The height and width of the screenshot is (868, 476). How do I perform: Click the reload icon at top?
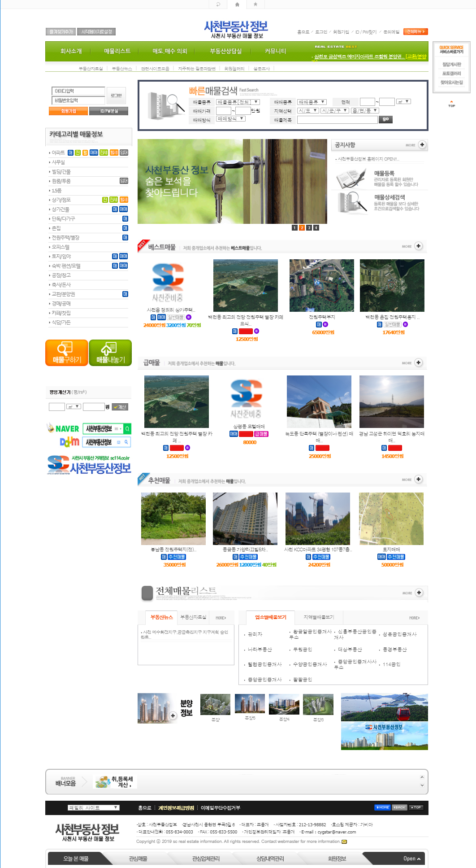pos(218,4)
